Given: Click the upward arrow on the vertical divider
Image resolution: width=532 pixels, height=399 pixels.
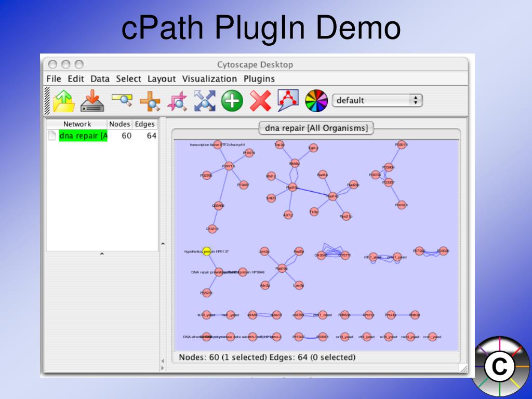Looking at the screenshot, I should click(163, 244).
